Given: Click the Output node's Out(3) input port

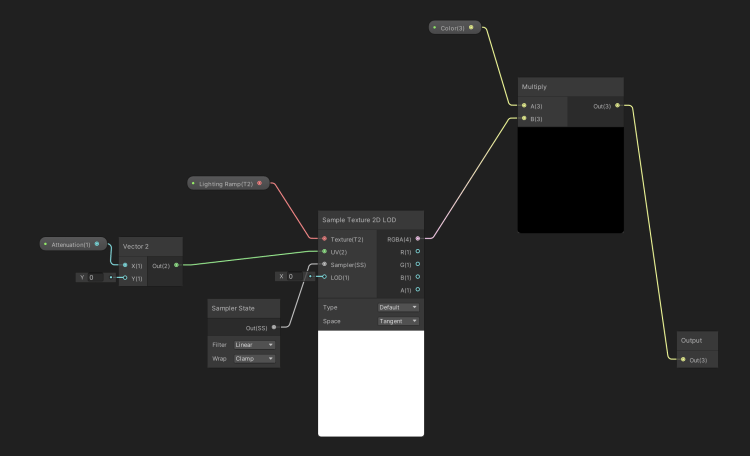Looking at the screenshot, I should pyautogui.click(x=683, y=359).
